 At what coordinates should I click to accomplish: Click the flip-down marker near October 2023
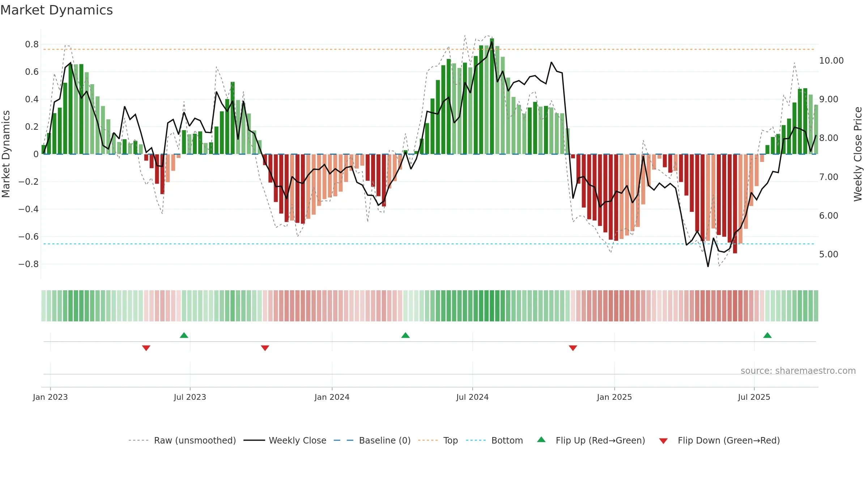coord(265,348)
